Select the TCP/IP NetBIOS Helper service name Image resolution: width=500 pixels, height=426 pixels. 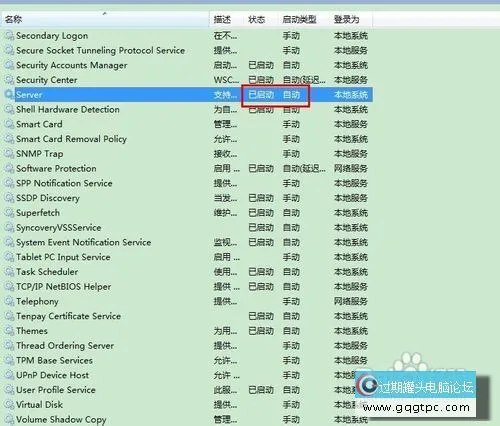63,287
